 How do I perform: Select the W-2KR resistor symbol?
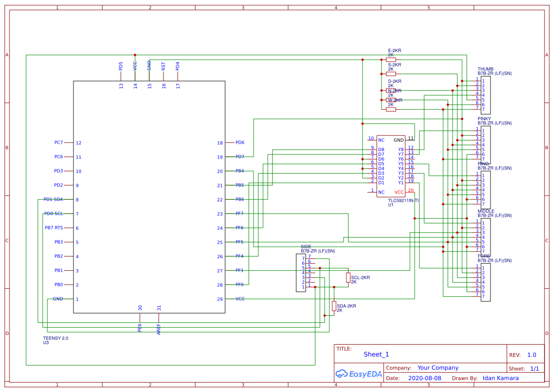click(x=390, y=108)
